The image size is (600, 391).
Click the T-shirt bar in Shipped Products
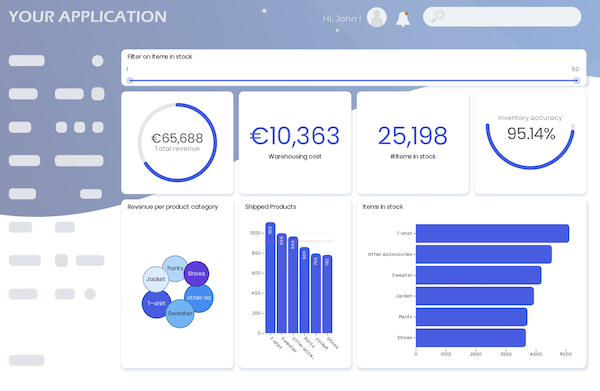[x=270, y=278]
